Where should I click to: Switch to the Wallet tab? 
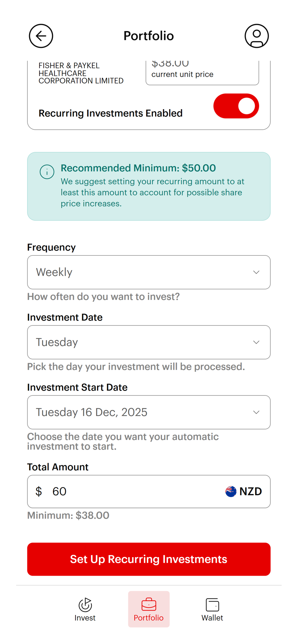[x=212, y=609]
